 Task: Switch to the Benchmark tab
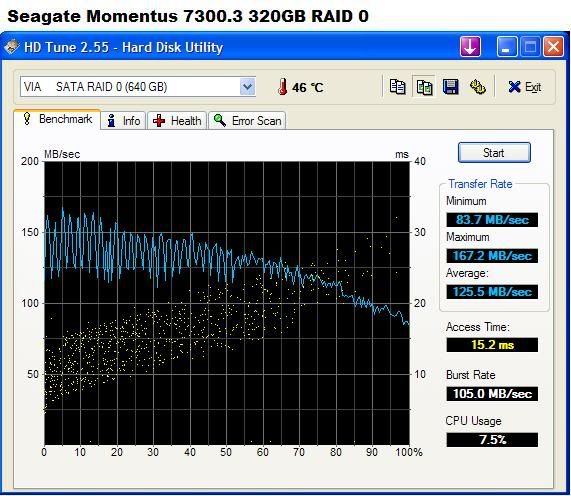[x=57, y=119]
